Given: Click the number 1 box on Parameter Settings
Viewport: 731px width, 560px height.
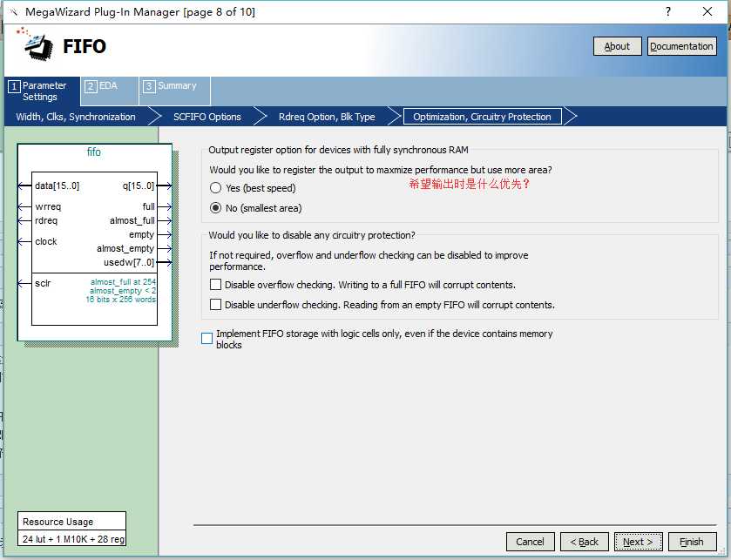Looking at the screenshot, I should coord(14,86).
